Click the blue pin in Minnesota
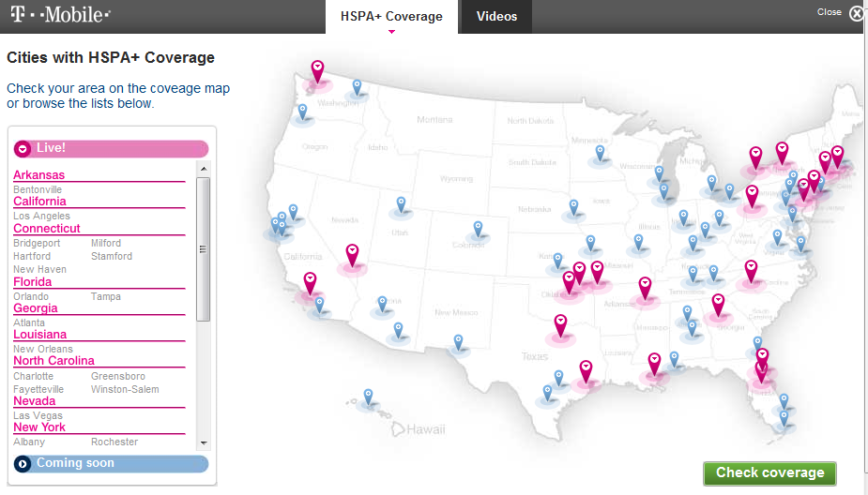Screen dimensions: 868x495 [x=600, y=153]
